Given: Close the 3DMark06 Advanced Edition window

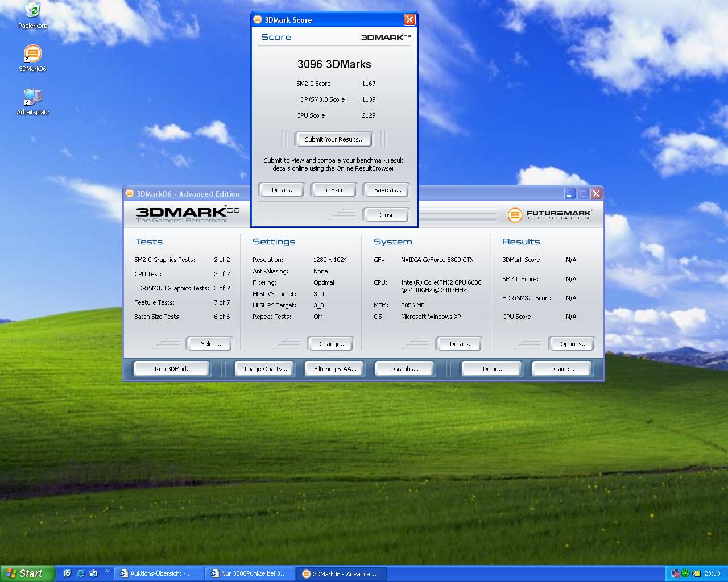Looking at the screenshot, I should pyautogui.click(x=596, y=194).
